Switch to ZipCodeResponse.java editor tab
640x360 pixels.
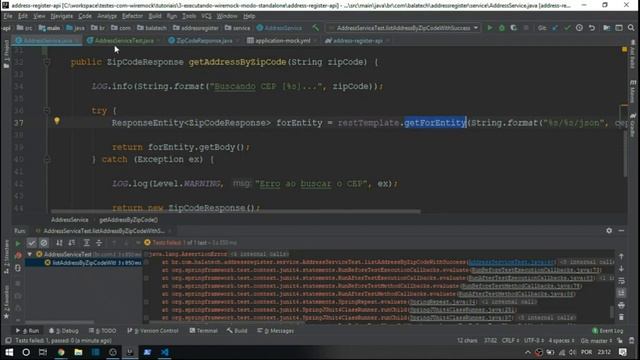point(204,41)
